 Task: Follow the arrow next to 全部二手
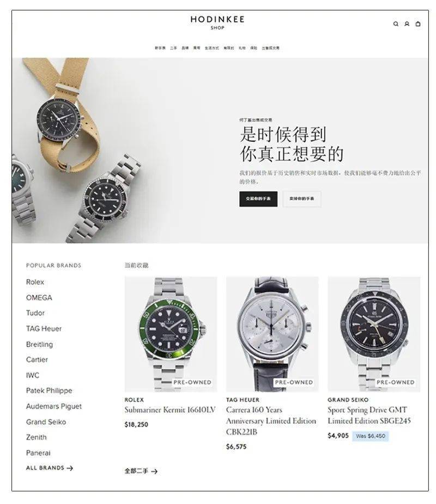154,471
